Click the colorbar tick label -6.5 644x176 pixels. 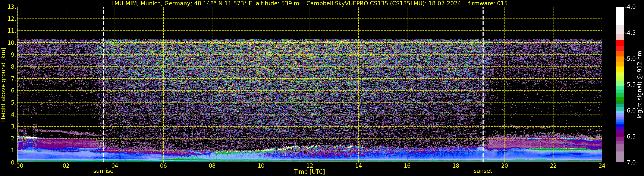click(x=630, y=137)
